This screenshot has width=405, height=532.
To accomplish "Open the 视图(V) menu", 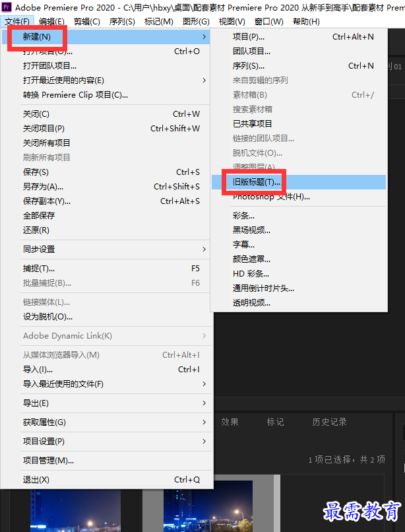I will click(232, 22).
